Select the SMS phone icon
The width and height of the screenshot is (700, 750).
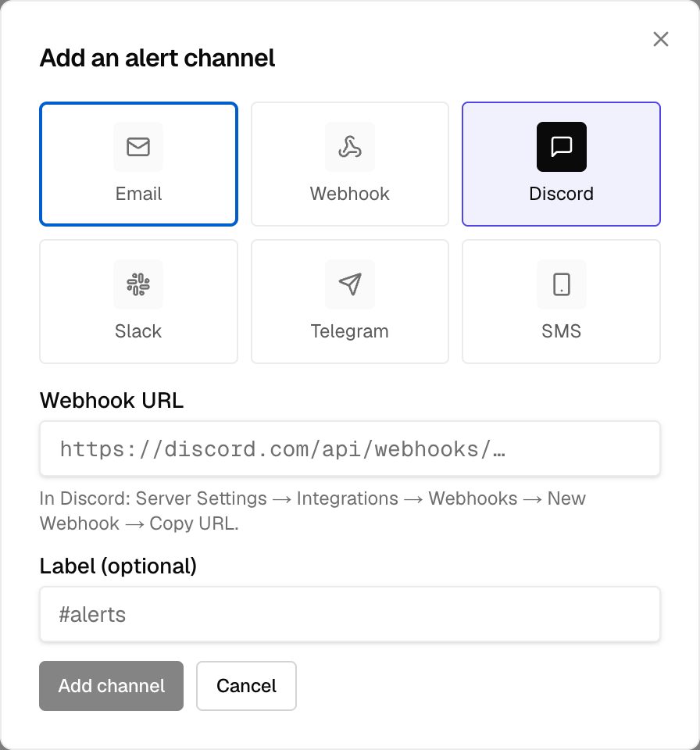click(561, 284)
